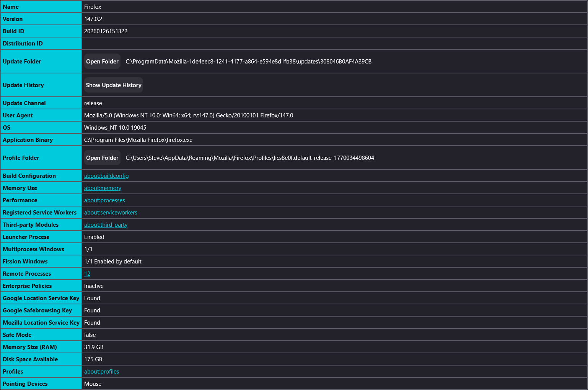588x390 pixels.
Task: Click the Build ID value 20260126151322
Action: [106, 31]
